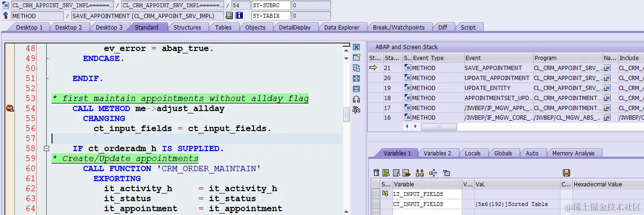Click the full screen tool icon

click(x=356, y=78)
